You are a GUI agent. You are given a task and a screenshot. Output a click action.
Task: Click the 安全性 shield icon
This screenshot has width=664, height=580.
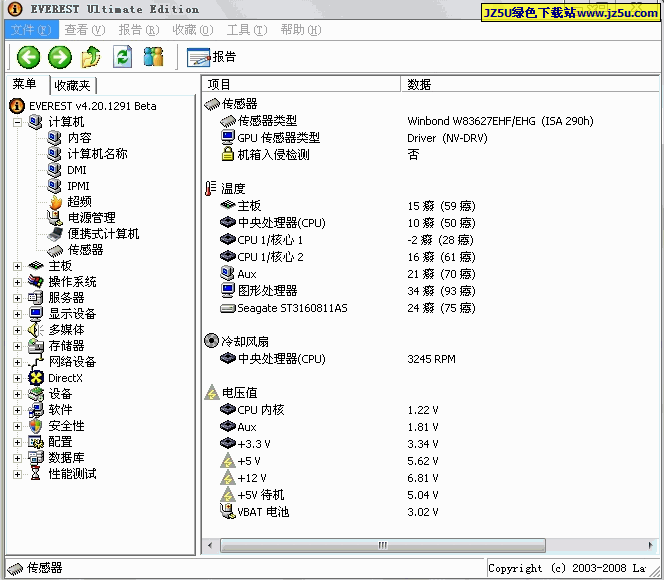36,426
